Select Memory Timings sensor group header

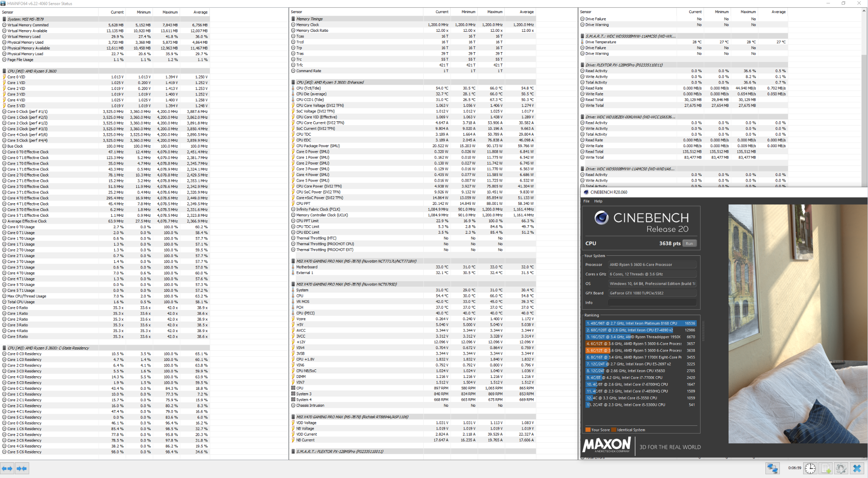[309, 19]
